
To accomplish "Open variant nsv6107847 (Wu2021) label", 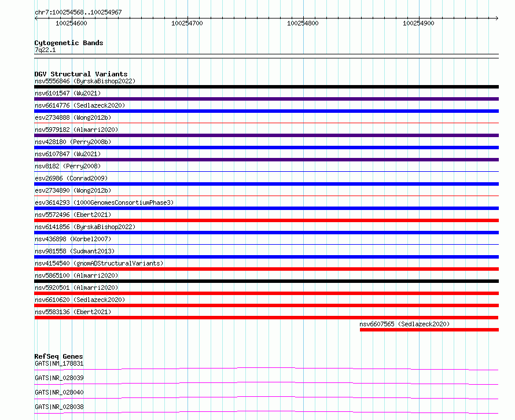I will pyautogui.click(x=68, y=154).
